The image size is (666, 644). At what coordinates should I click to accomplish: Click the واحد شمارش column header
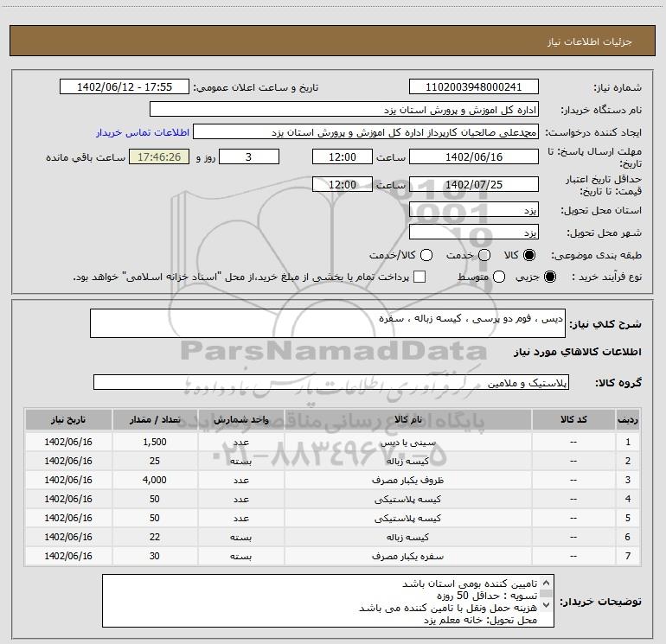(240, 419)
